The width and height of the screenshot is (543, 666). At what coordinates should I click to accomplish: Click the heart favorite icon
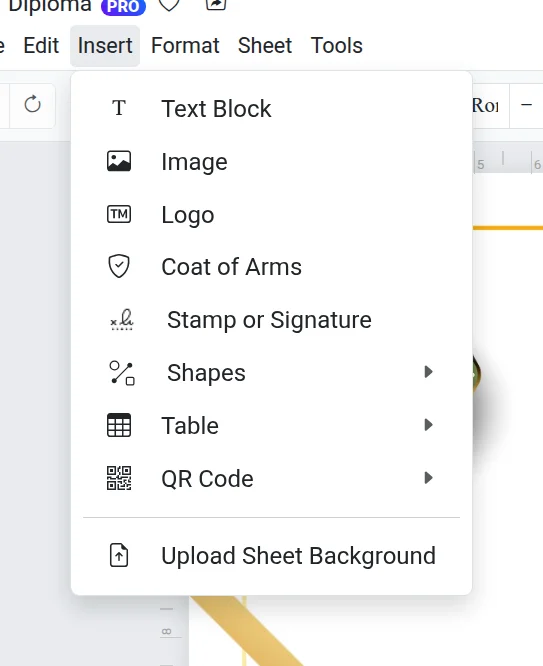(169, 4)
